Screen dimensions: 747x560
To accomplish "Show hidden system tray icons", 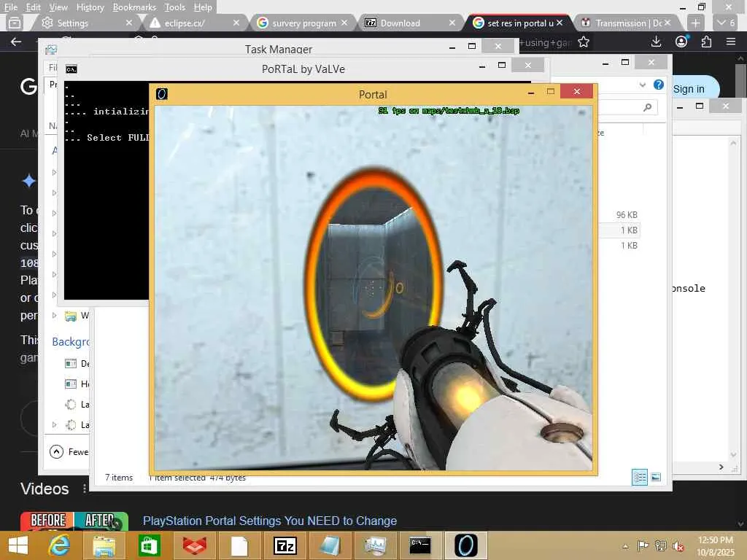I will tap(625, 546).
